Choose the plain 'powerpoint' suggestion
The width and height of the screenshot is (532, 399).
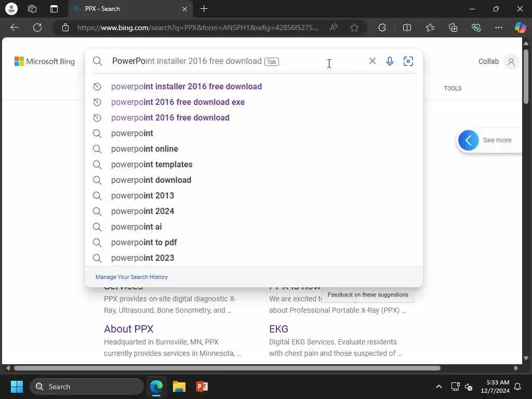[x=254, y=134]
